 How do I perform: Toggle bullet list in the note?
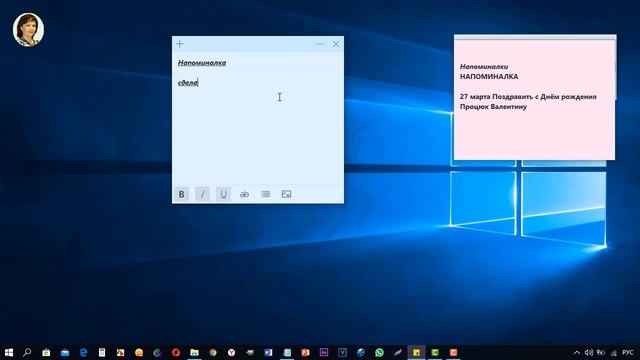pyautogui.click(x=265, y=194)
